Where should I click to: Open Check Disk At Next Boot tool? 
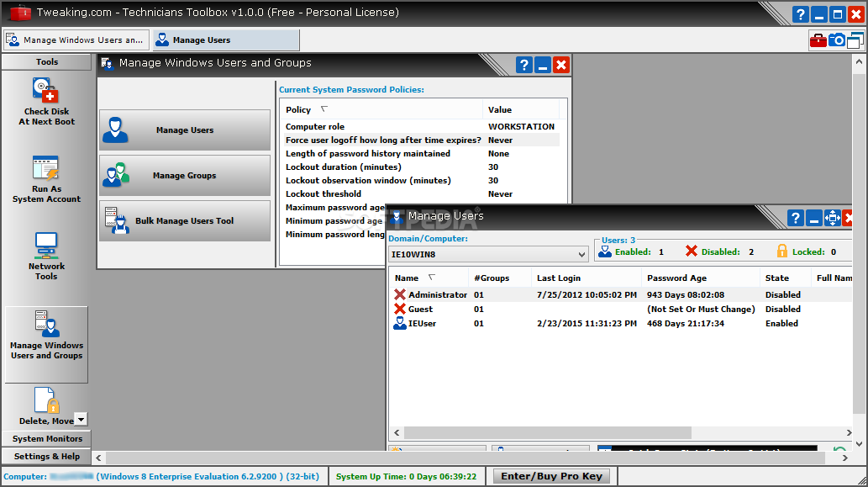click(x=46, y=102)
